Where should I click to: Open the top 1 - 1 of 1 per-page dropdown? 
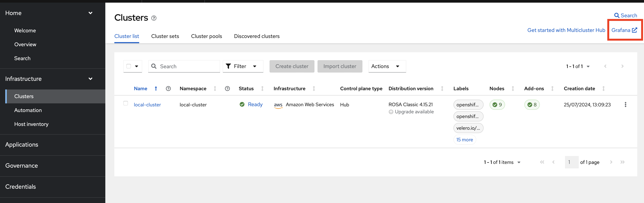click(x=578, y=66)
